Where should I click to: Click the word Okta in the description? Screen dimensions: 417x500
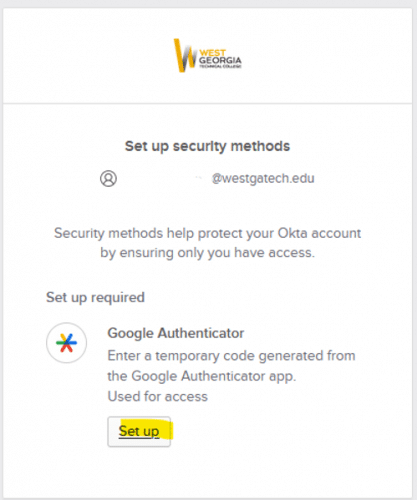click(292, 233)
